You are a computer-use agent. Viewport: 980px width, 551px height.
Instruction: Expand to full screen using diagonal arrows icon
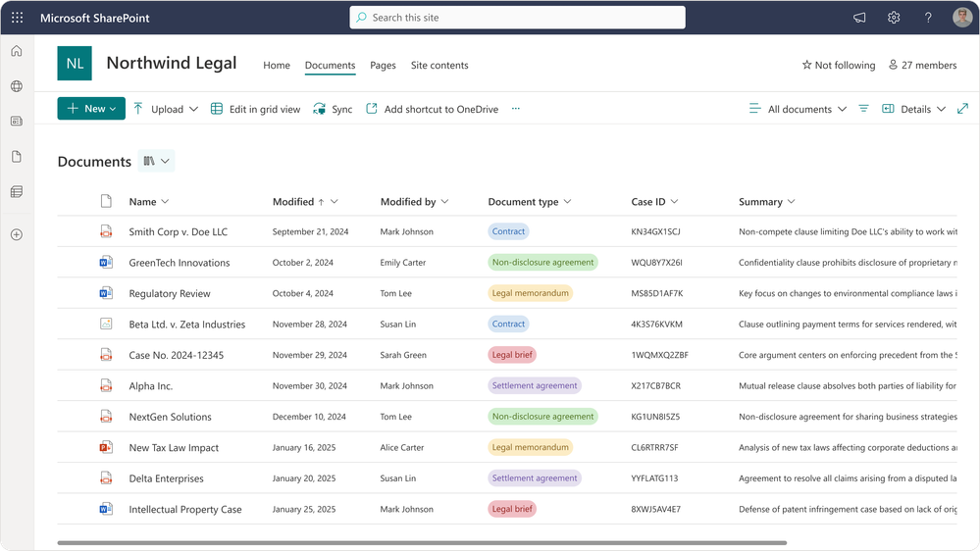pyautogui.click(x=962, y=109)
